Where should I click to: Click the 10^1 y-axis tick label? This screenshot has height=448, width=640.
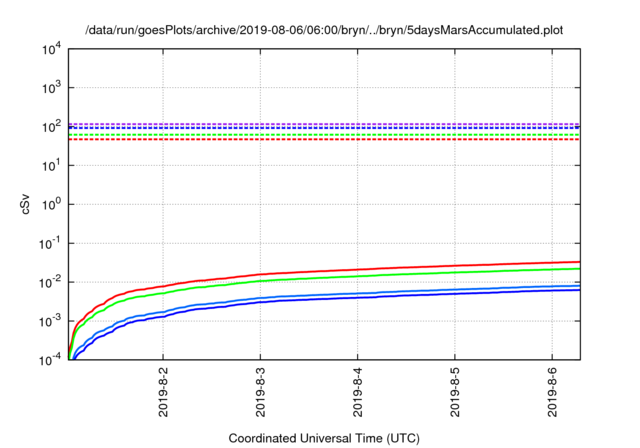52,165
